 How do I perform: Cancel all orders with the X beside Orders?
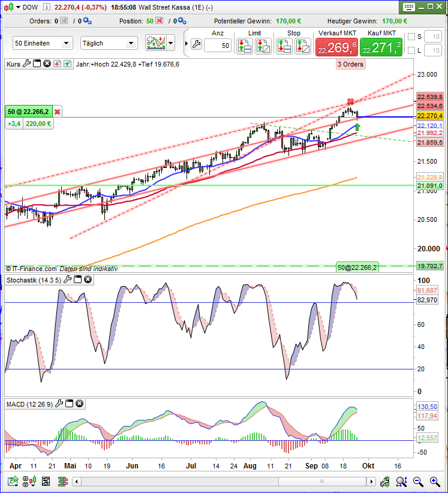[64, 21]
